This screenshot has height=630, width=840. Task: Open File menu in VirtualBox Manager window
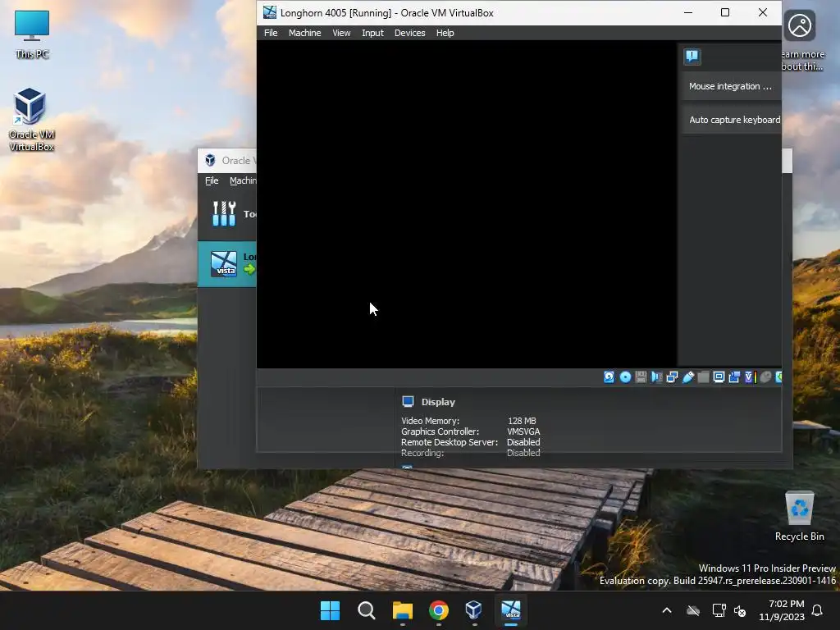212,180
